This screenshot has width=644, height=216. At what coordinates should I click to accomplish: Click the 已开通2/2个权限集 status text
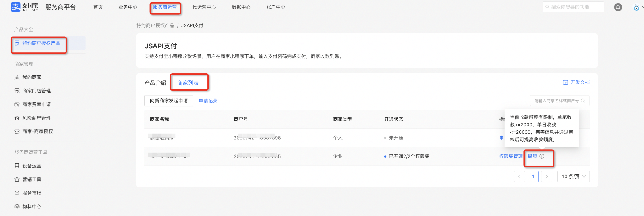tap(409, 156)
